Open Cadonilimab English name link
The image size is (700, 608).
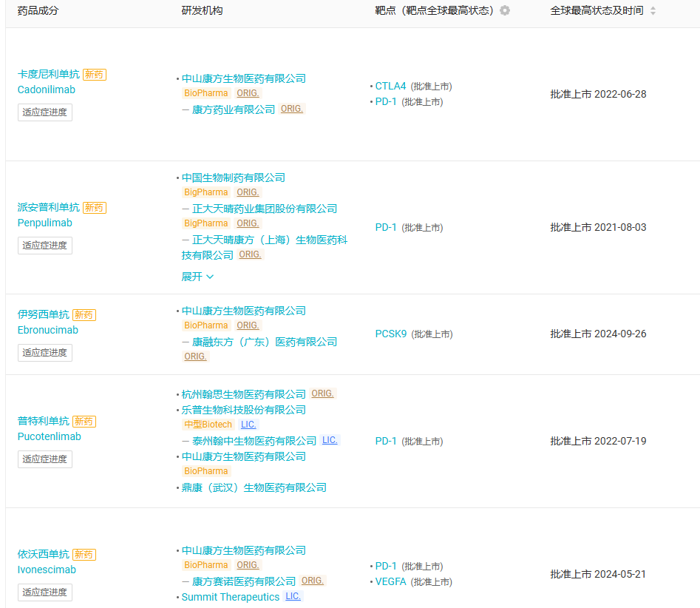47,89
